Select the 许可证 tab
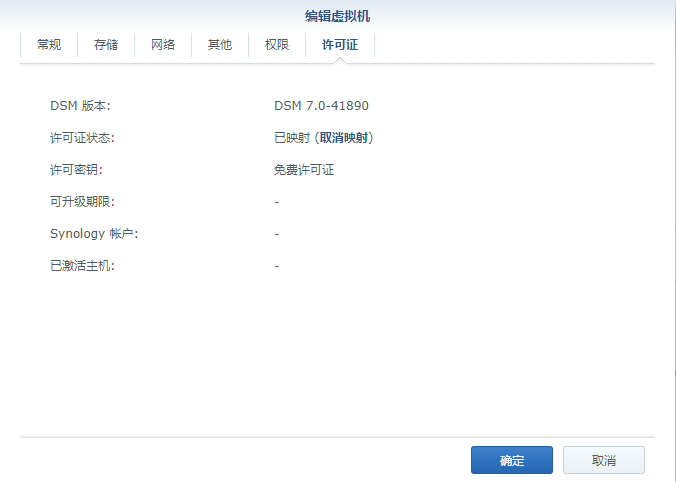 click(x=340, y=45)
